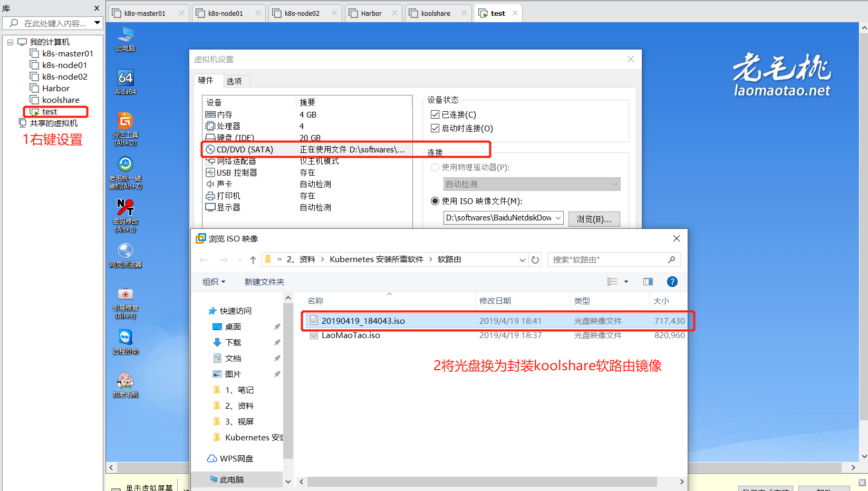This screenshot has height=491, width=868.
Task: Open the ISO path combo box dropdown
Action: [558, 218]
